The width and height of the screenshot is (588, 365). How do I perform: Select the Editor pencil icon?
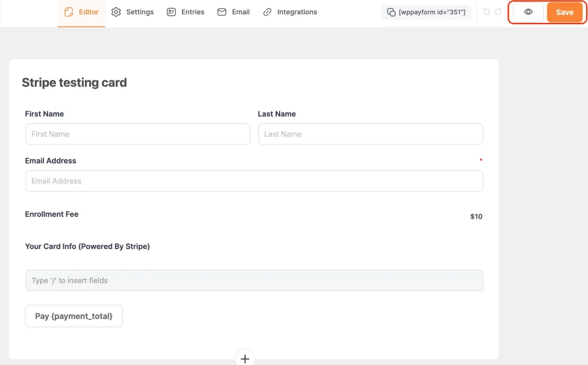pos(68,11)
